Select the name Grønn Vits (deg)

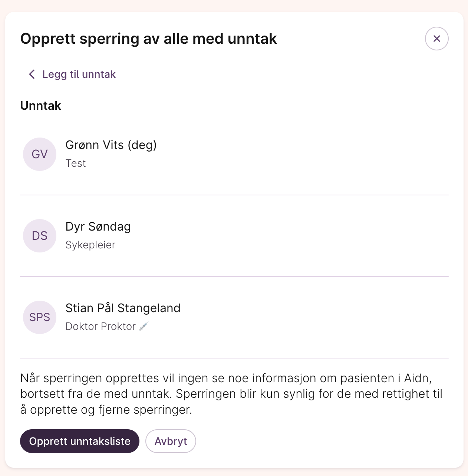click(111, 145)
